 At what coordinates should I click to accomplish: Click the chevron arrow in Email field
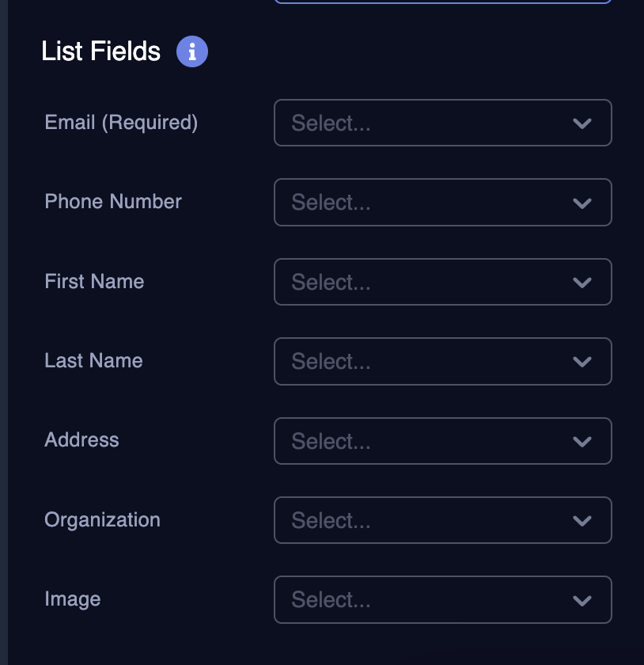tap(581, 123)
